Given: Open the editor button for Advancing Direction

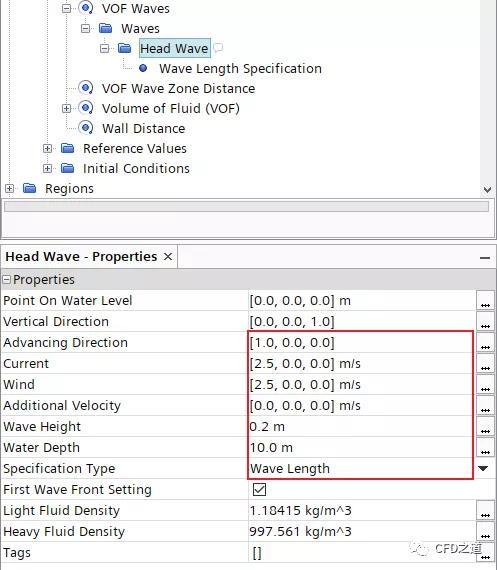Looking at the screenshot, I should coord(485,343).
